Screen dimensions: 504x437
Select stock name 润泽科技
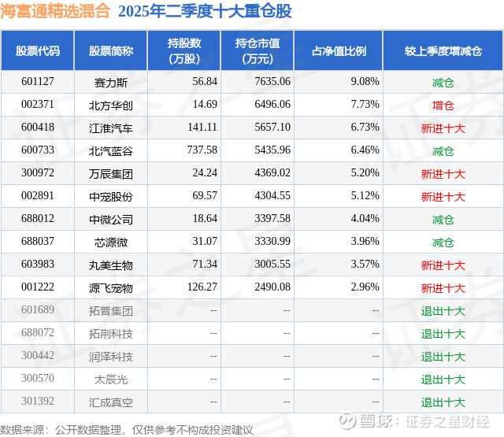click(111, 357)
